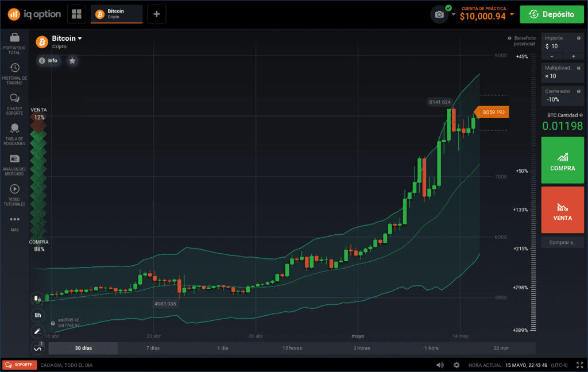The width and height of the screenshot is (588, 372).
Task: Open the candlestick chart type selector
Action: coord(37,299)
